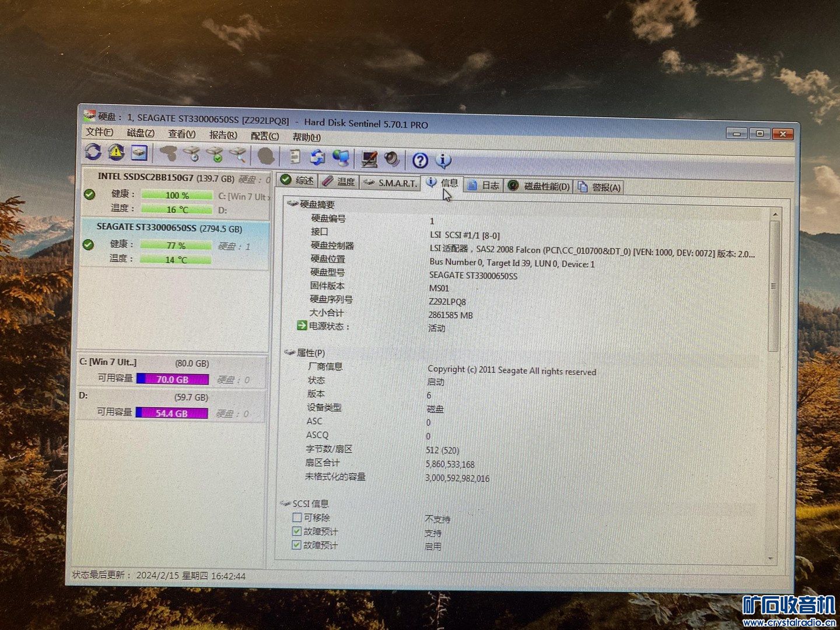Click green check icon beside SEAGATE disk health
Viewport: 840px width, 630px height.
88,244
